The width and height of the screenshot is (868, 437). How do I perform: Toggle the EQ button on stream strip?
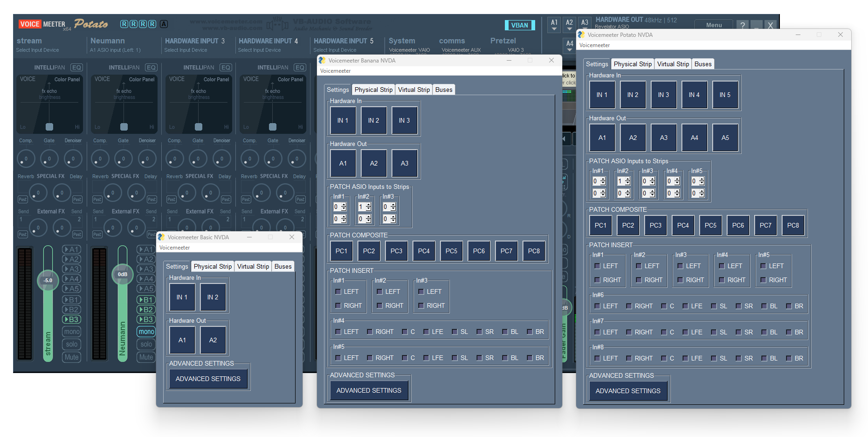[76, 68]
